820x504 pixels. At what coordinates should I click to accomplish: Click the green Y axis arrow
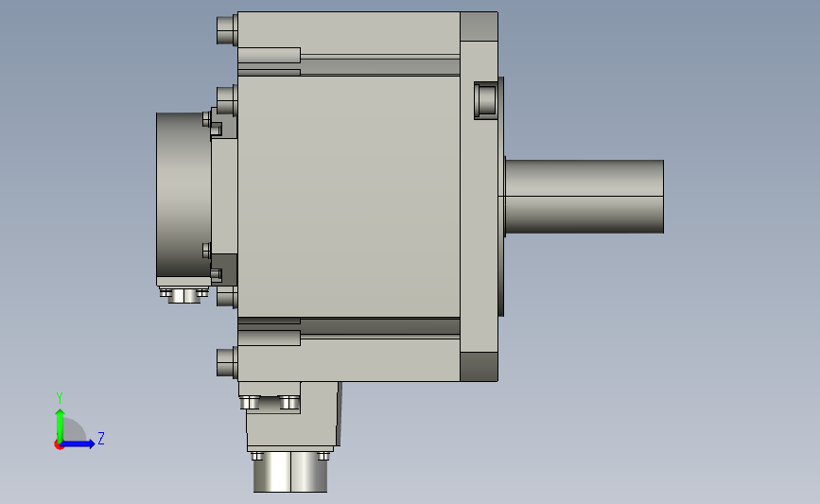tap(60, 425)
